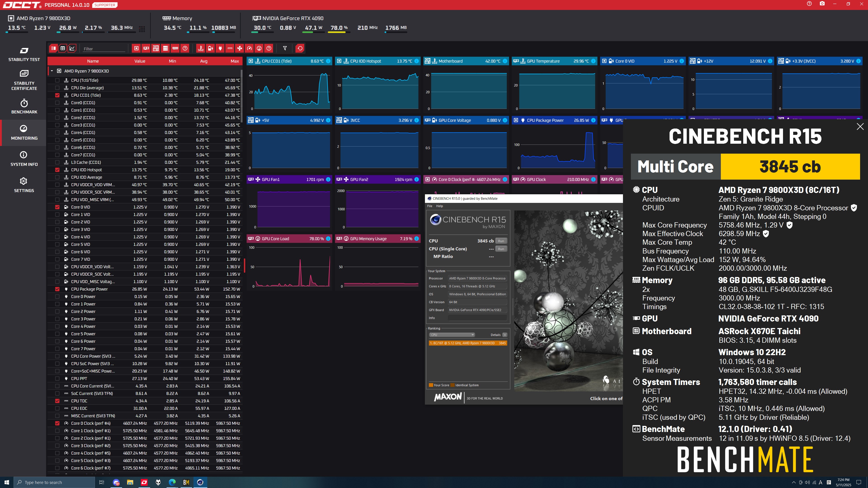Select the 8C/16T ranking entry in Cinebench
Screen dimensions: 868x488
coord(468,343)
